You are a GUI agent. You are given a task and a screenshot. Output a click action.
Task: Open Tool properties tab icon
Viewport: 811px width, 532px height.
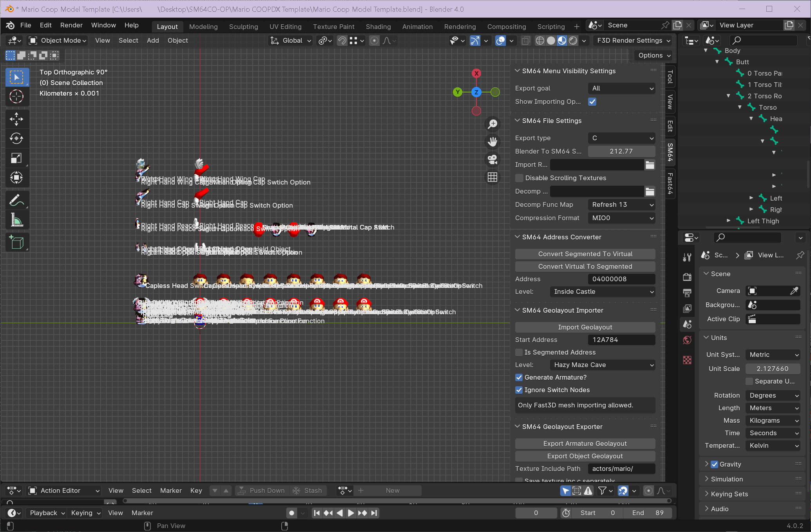pos(687,257)
